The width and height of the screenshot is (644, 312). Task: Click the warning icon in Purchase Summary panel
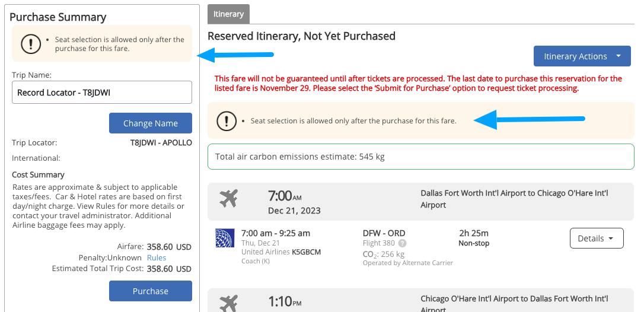click(x=31, y=43)
